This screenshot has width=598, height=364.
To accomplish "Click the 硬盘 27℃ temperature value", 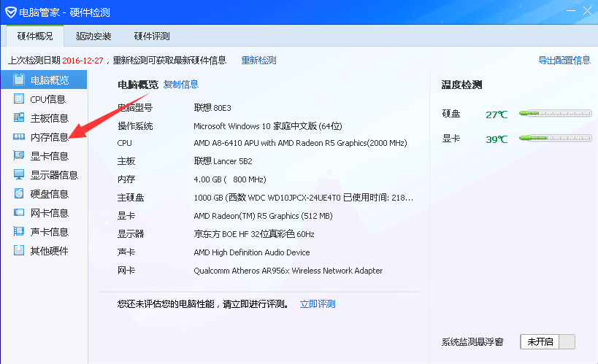I will 497,115.
